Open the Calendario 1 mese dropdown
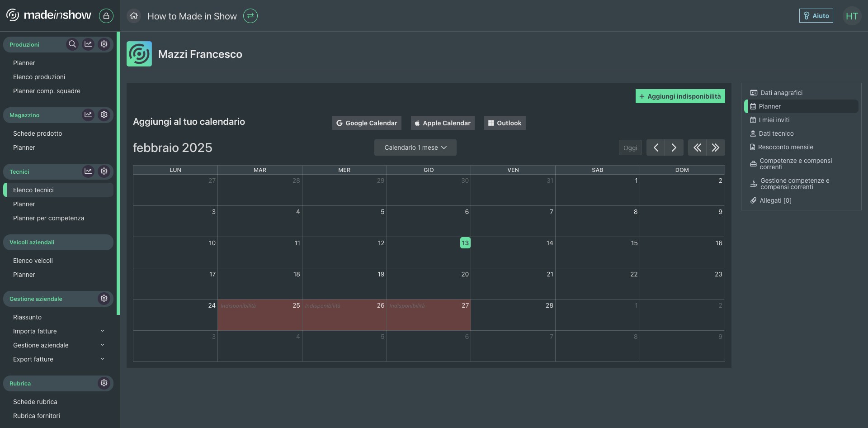This screenshot has width=868, height=428. pyautogui.click(x=415, y=147)
